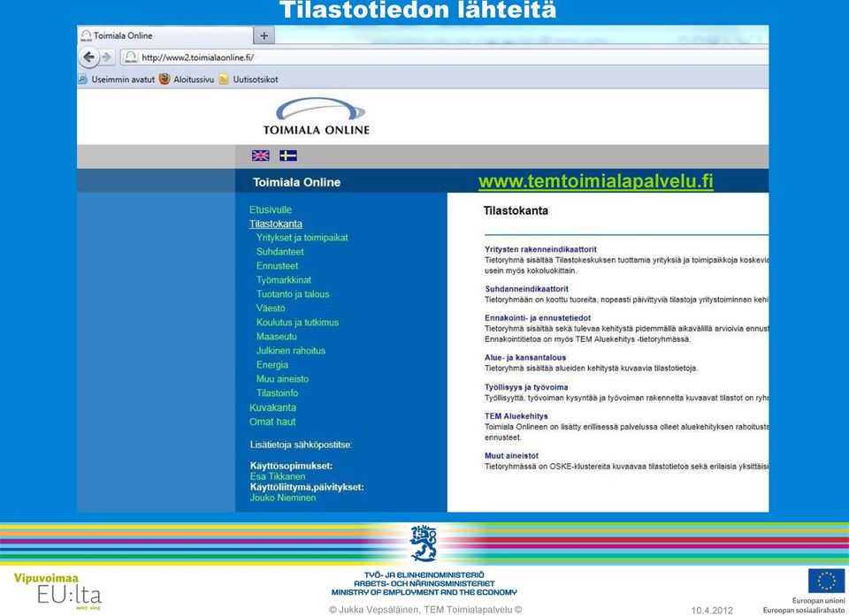The image size is (849, 616).
Task: Click the 'Lisätietoja sähköpostitse:' text
Action: pyautogui.click(x=301, y=445)
